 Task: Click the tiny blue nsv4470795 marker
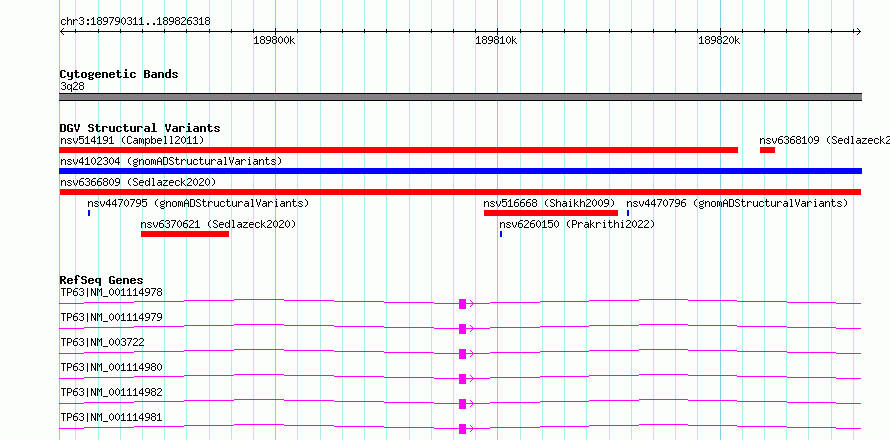point(89,213)
